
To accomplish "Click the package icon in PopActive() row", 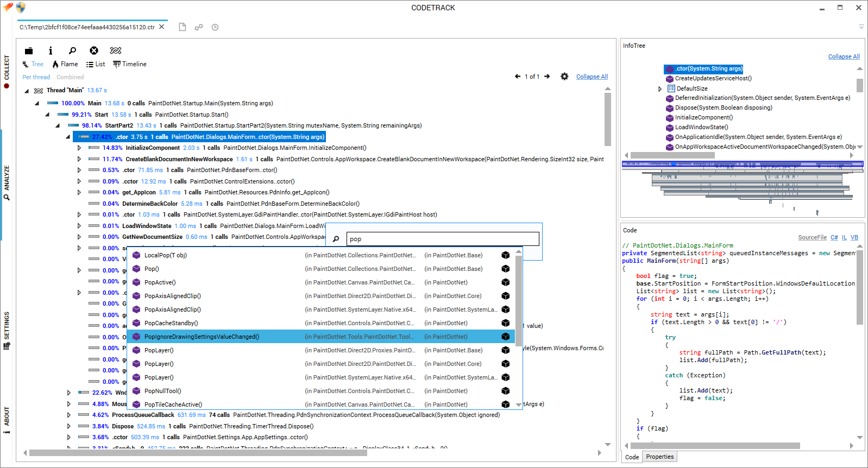I will pyautogui.click(x=505, y=282).
